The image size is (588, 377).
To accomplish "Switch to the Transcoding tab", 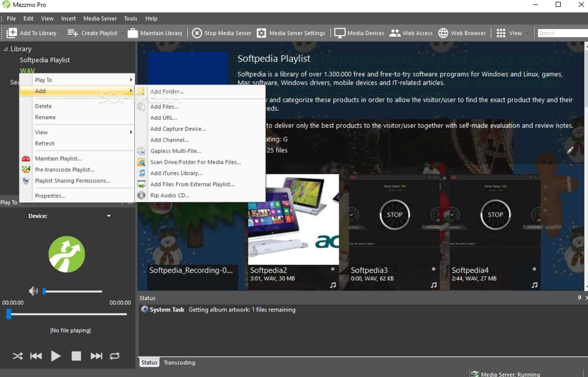I will (x=179, y=363).
